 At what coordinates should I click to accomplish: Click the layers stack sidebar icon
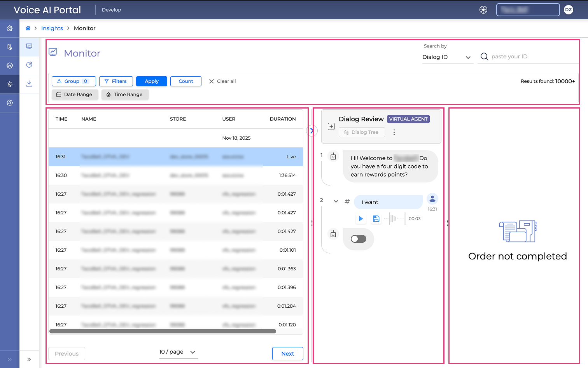[10, 66]
